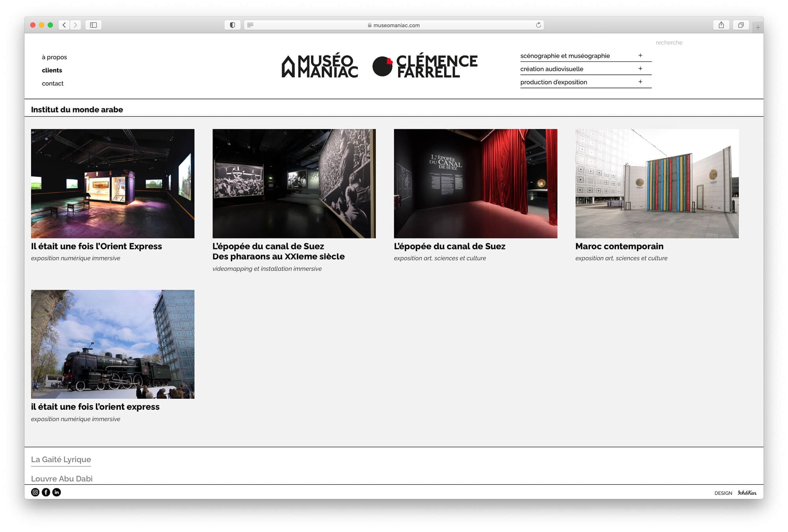Go back with browser arrow
Screen dimensions: 788x532
tap(64, 25)
